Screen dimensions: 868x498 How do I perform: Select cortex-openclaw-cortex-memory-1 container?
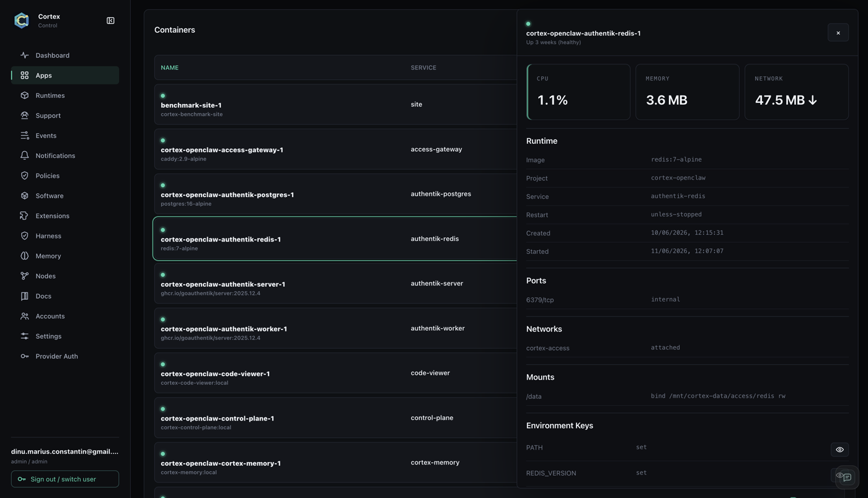tap(335, 463)
